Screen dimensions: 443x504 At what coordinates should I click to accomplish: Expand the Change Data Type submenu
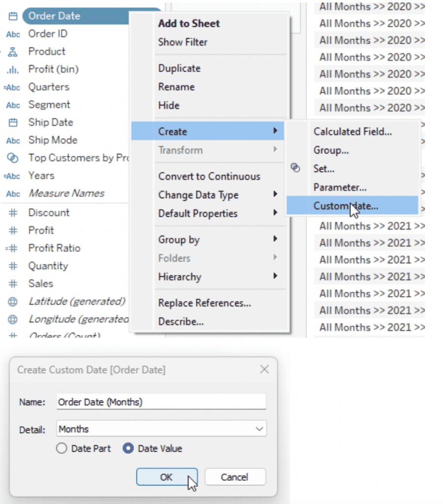[x=217, y=195]
